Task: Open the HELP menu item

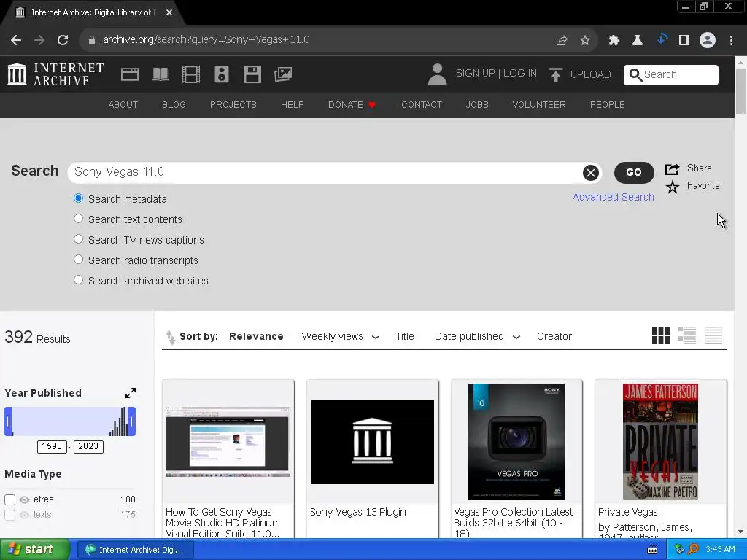Action: pyautogui.click(x=292, y=105)
